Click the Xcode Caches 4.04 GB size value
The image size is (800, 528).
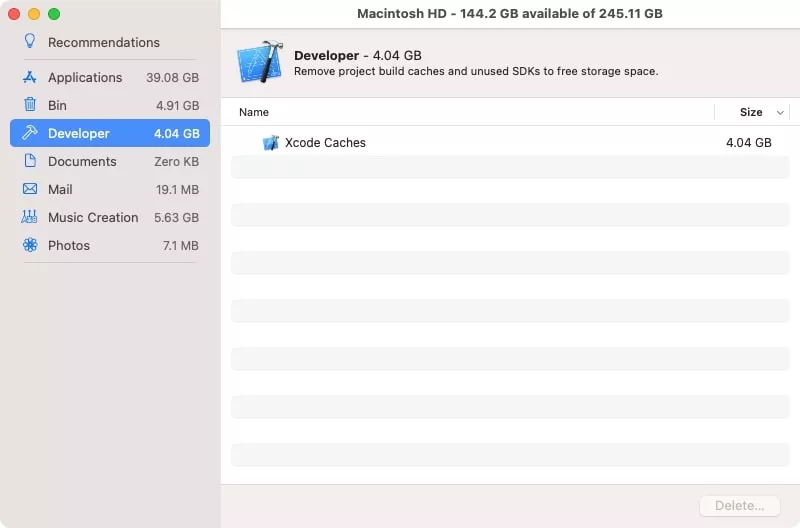[748, 143]
